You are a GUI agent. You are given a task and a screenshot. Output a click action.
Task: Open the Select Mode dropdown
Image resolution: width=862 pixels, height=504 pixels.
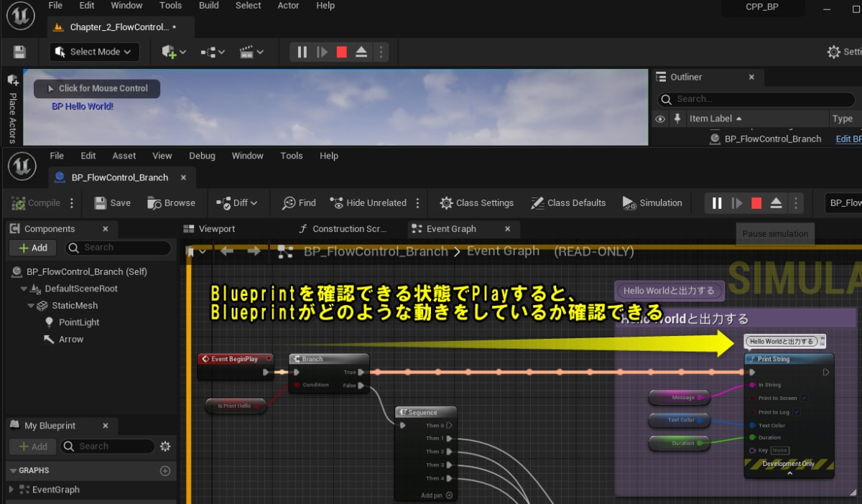click(x=94, y=52)
